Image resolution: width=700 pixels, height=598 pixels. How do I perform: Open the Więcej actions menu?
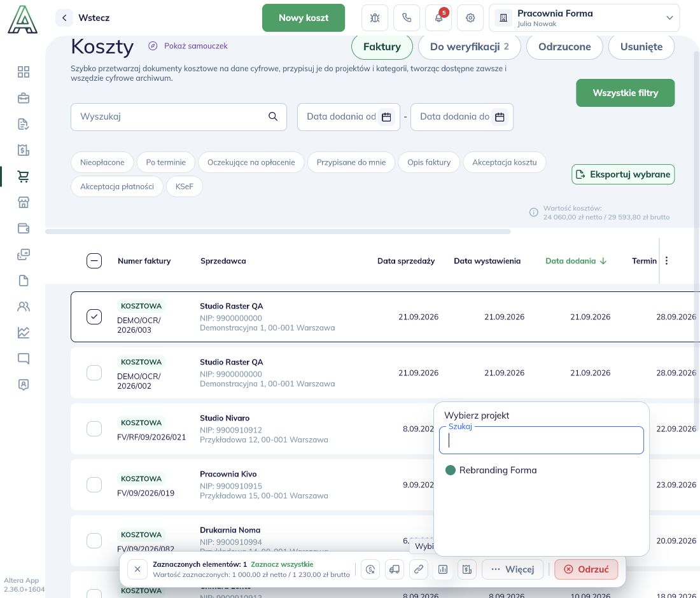pyautogui.click(x=512, y=569)
